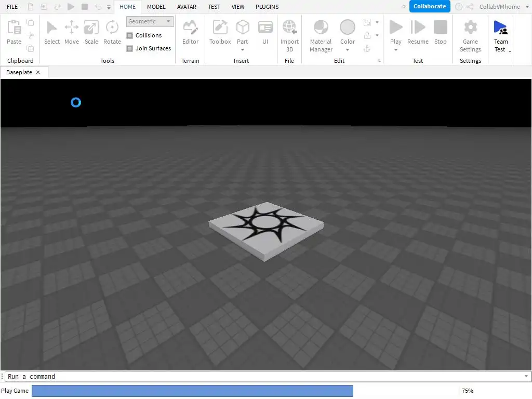Image resolution: width=532 pixels, height=399 pixels.
Task: Click the Color circle icon
Action: 348,27
